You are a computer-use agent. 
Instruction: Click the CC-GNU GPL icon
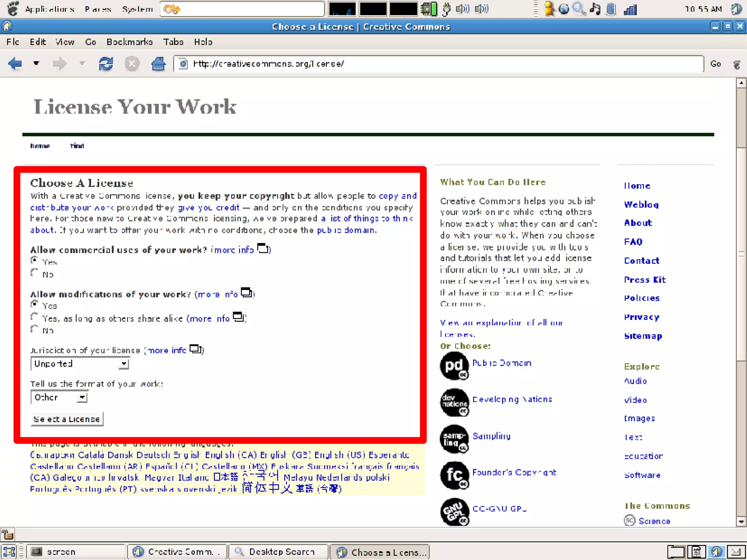pyautogui.click(x=454, y=511)
